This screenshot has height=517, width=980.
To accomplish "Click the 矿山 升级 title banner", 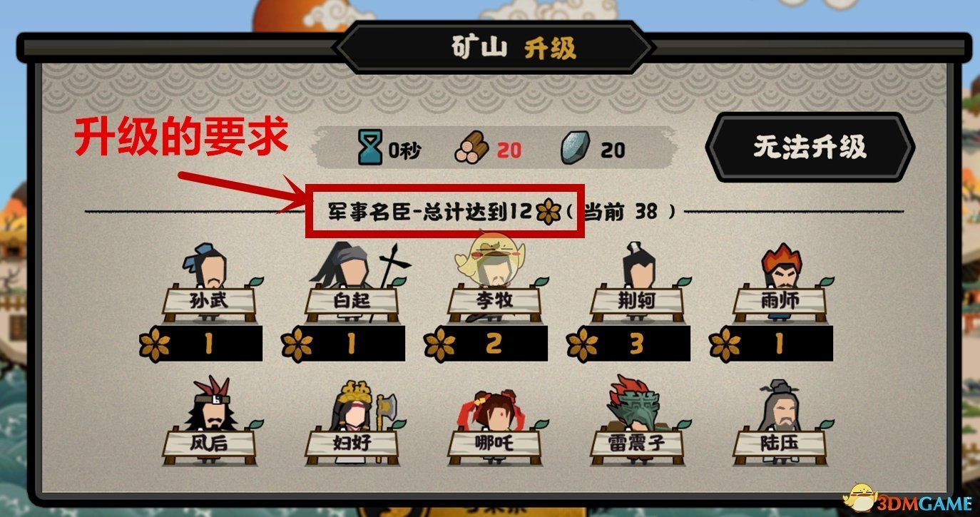I will 494,48.
